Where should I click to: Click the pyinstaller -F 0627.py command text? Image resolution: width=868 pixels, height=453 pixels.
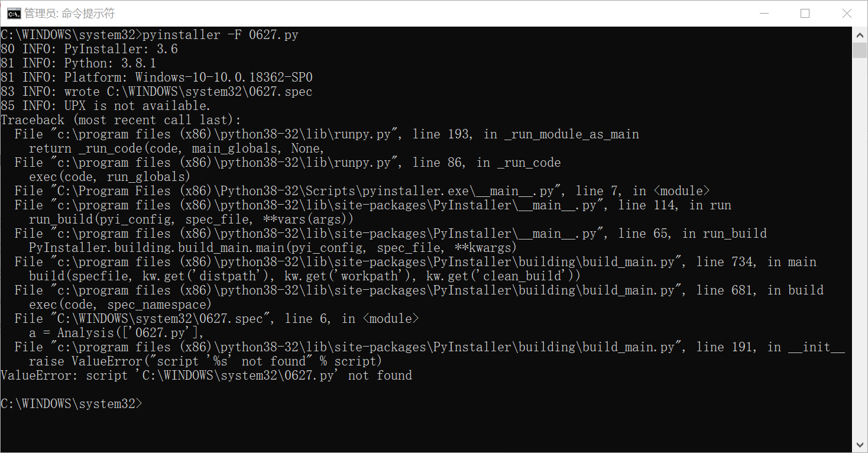[221, 35]
